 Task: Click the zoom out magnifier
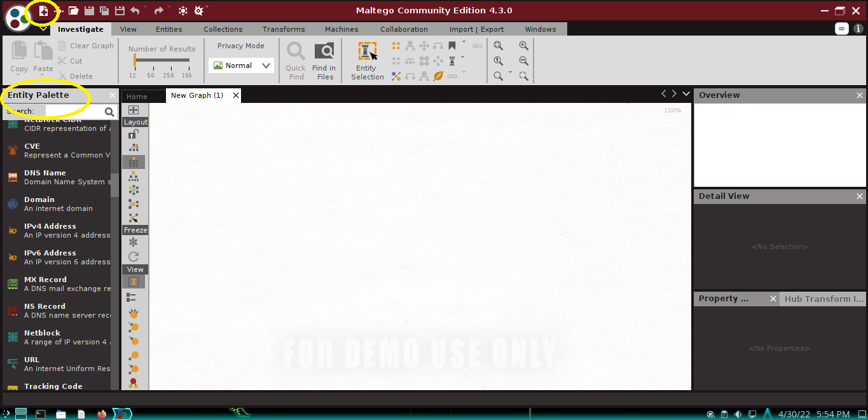[523, 61]
